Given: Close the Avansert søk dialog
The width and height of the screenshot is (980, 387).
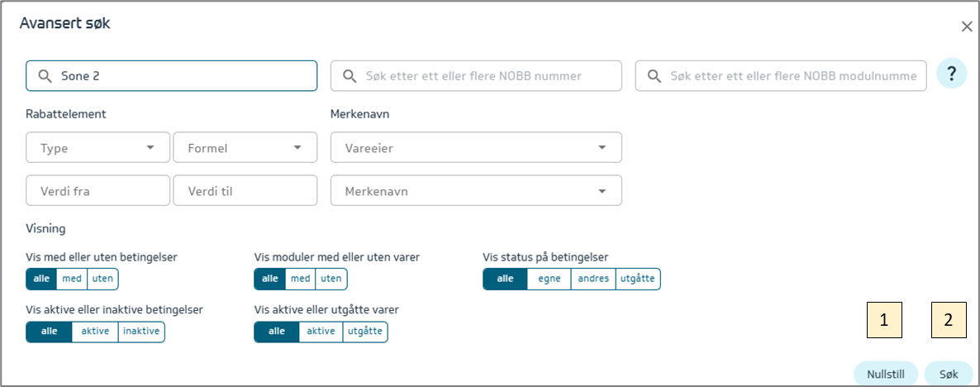Looking at the screenshot, I should point(966,26).
